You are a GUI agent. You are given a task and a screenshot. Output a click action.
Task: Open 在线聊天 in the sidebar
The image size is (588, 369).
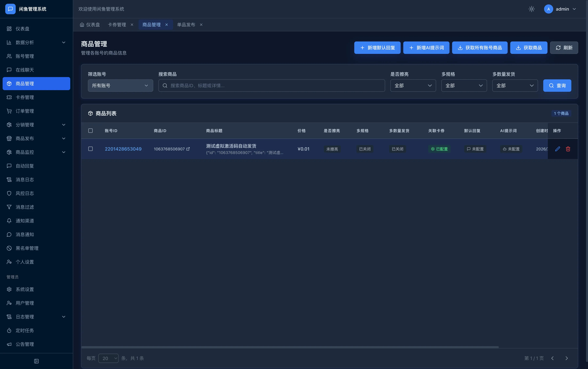point(36,70)
